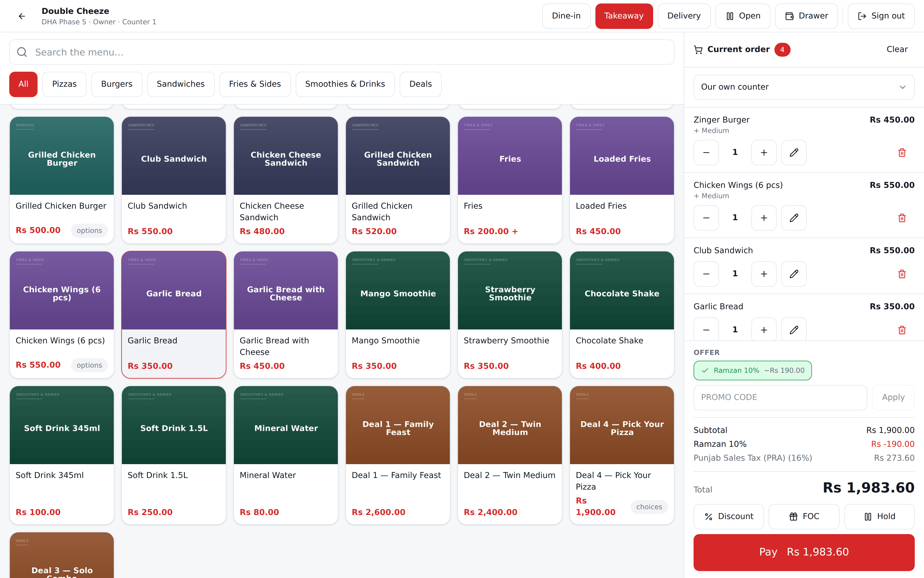Edit the Zinger Burger order line

tap(794, 153)
